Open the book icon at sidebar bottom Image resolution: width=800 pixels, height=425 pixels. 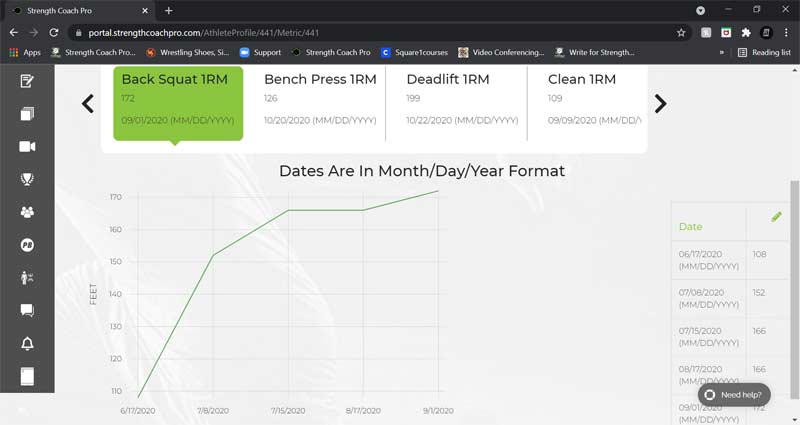(27, 377)
